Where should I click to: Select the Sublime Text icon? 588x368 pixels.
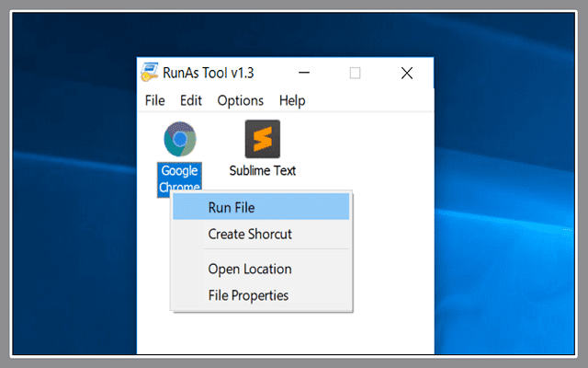pyautogui.click(x=263, y=139)
